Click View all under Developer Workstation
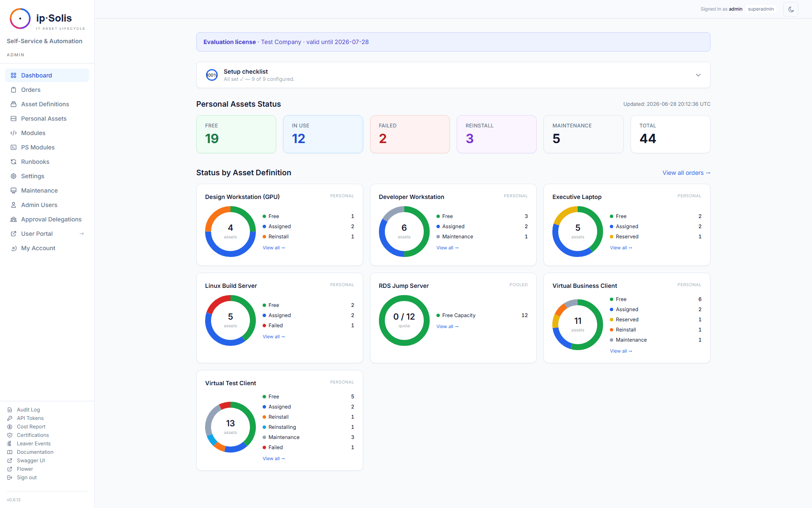This screenshot has width=812, height=508. click(x=447, y=248)
